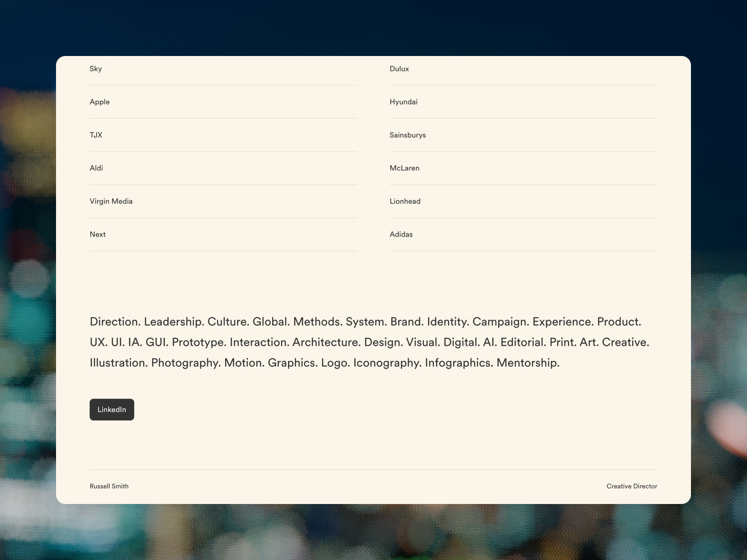The image size is (747, 560).
Task: Click the word Leadership in skills paragraph
Action: point(174,322)
